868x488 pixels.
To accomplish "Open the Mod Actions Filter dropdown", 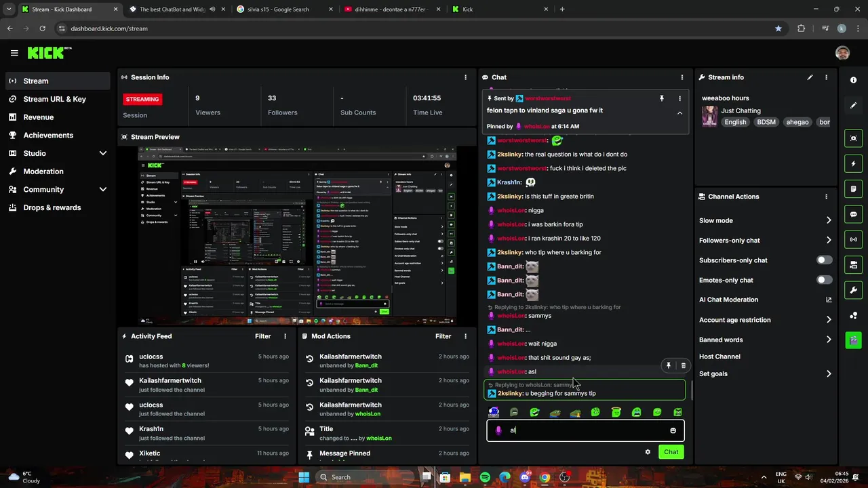I will pyautogui.click(x=443, y=336).
